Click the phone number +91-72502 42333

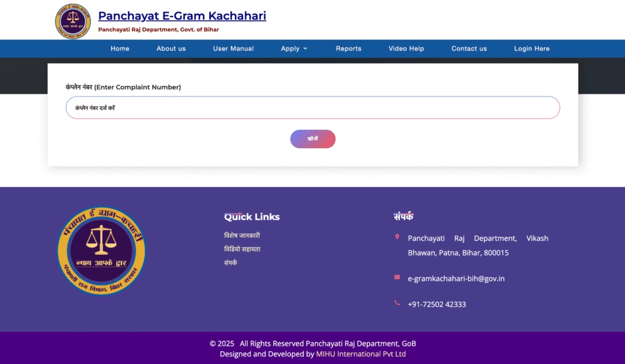click(x=437, y=305)
